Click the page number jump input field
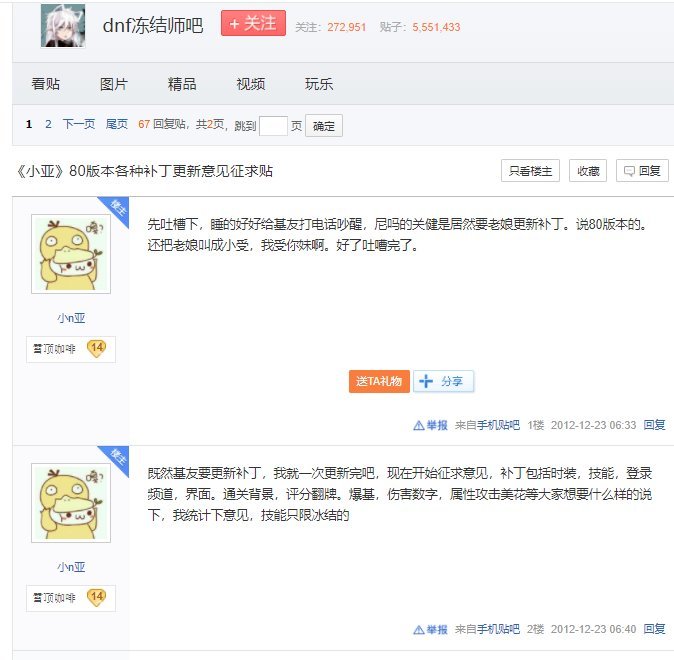674x660 pixels. point(273,126)
